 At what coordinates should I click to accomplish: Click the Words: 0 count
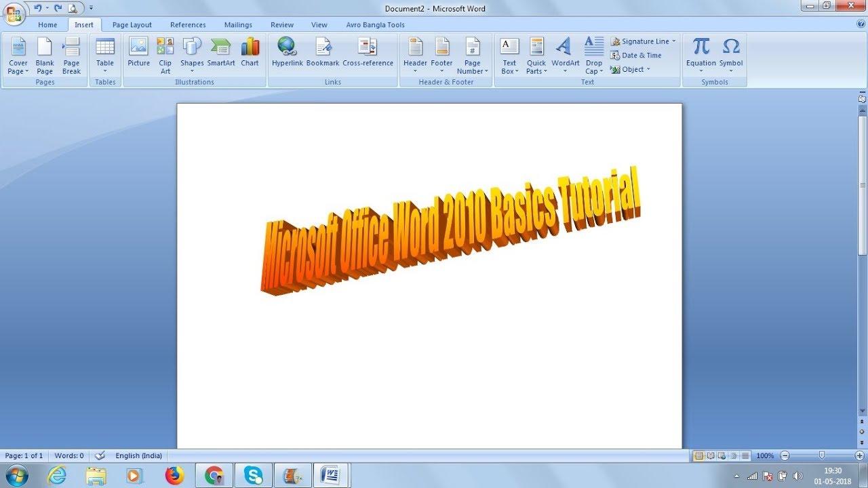pyautogui.click(x=69, y=455)
